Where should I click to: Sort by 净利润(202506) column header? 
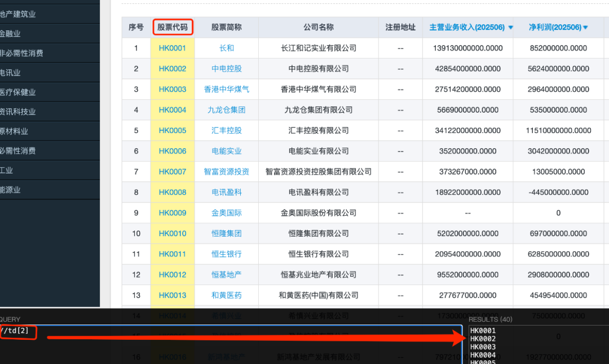click(555, 27)
